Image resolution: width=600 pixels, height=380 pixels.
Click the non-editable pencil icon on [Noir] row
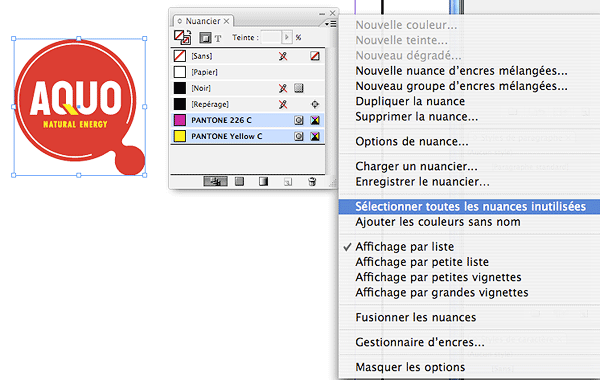click(x=283, y=88)
